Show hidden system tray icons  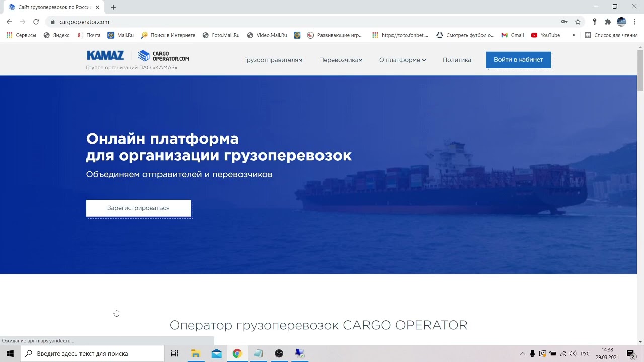coord(522,353)
